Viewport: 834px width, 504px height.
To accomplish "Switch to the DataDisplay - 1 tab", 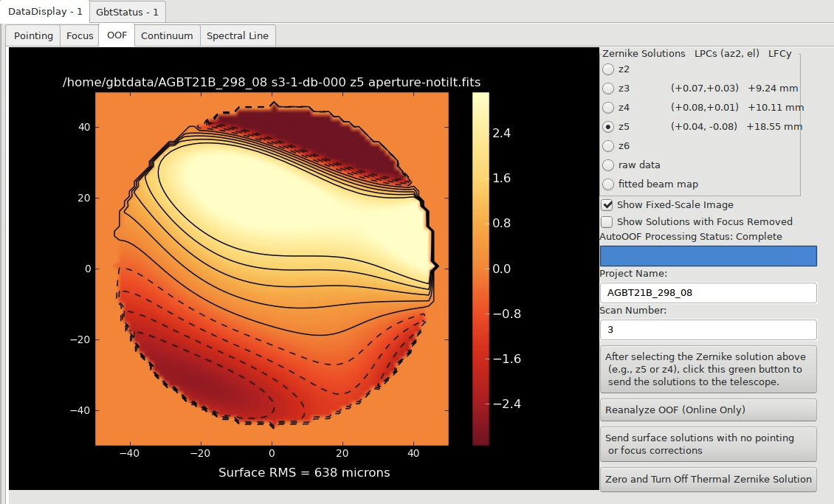I will tap(45, 11).
